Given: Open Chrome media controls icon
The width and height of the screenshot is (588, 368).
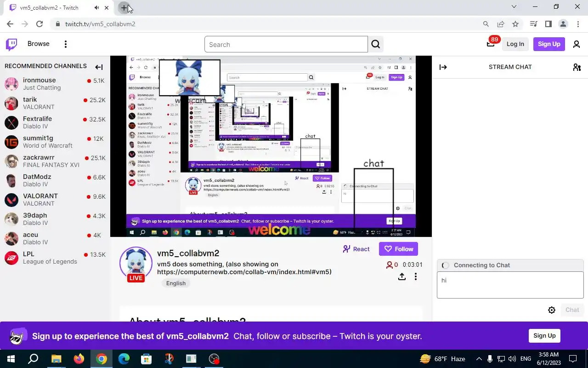Looking at the screenshot, I should coord(533,24).
